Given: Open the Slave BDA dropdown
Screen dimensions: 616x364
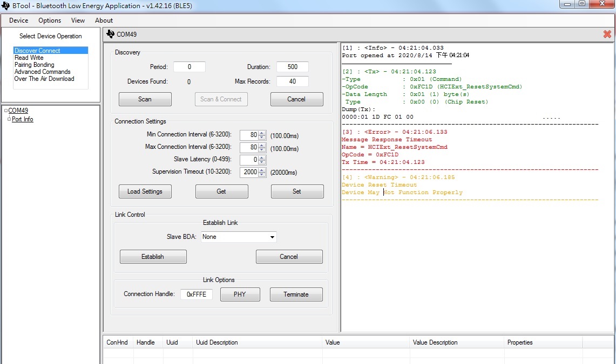Looking at the screenshot, I should [x=272, y=237].
